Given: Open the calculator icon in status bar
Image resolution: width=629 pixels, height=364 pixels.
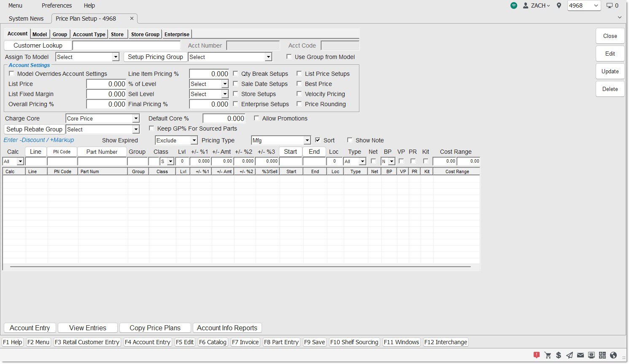Looking at the screenshot, I should click(x=602, y=355).
